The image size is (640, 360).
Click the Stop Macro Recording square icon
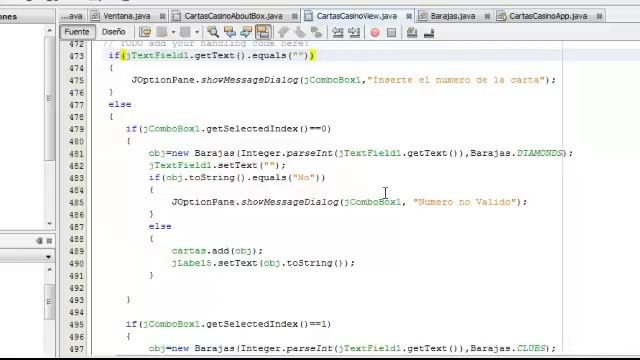click(391, 32)
